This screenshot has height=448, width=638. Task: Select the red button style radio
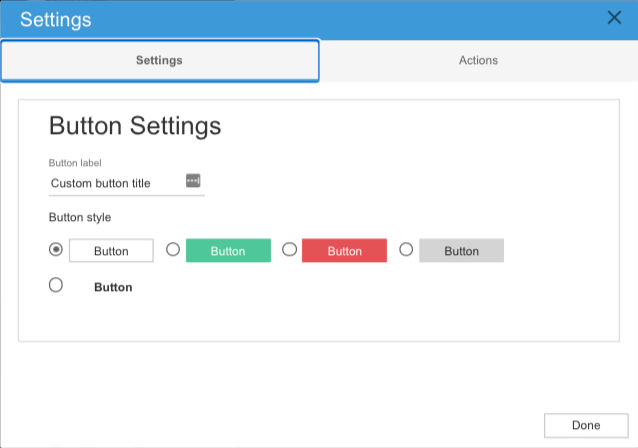tap(290, 249)
